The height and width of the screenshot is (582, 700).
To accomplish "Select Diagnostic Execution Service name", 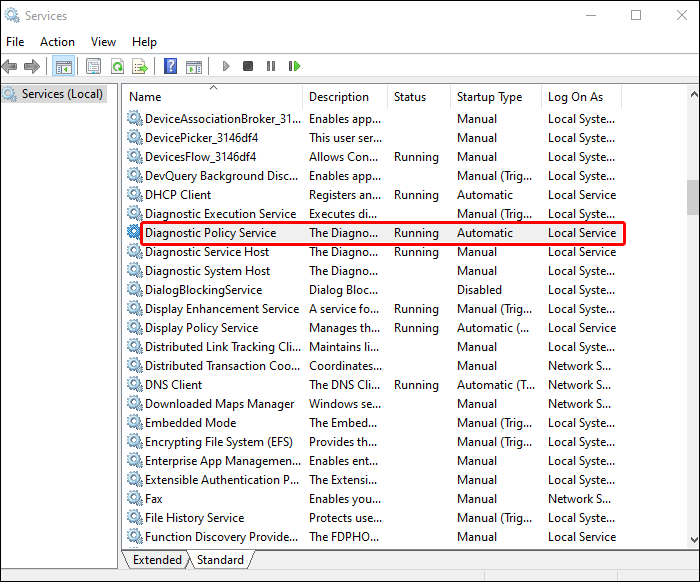I will coord(221,214).
